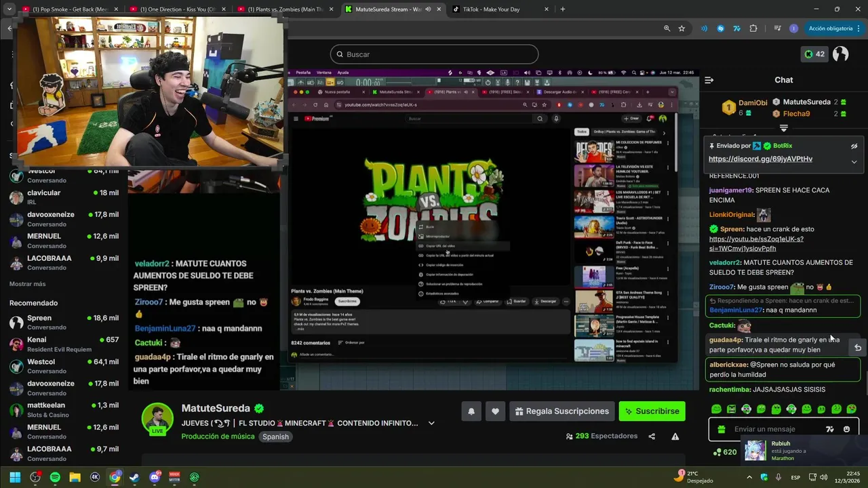Click the Windows Start button
Viewport: 868px width, 488px height.
click(x=15, y=477)
